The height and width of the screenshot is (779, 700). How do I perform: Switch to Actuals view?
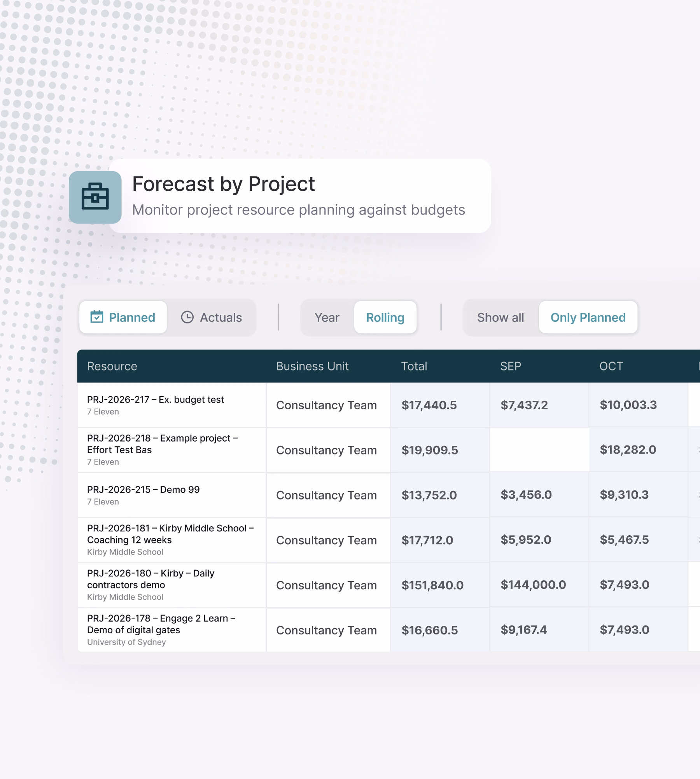[x=212, y=317]
